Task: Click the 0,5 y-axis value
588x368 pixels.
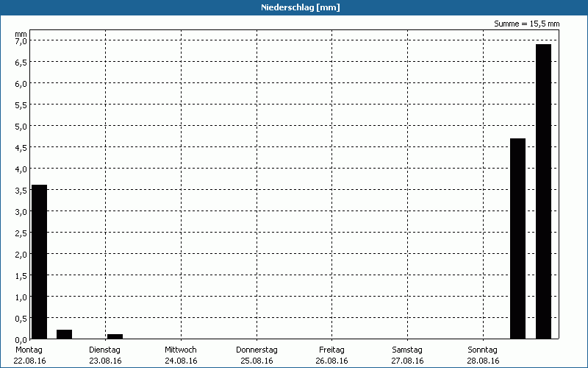Action: [21, 319]
